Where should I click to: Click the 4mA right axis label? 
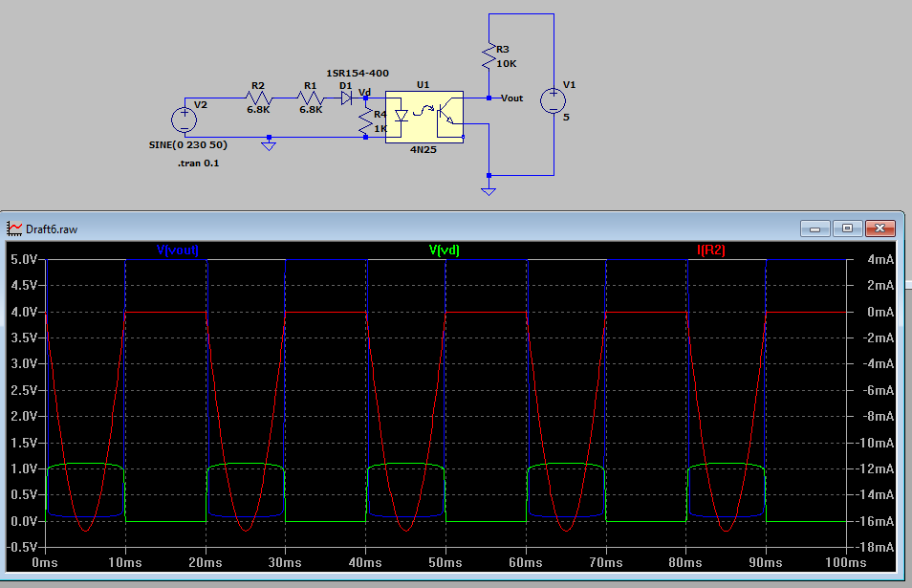pyautogui.click(x=880, y=259)
